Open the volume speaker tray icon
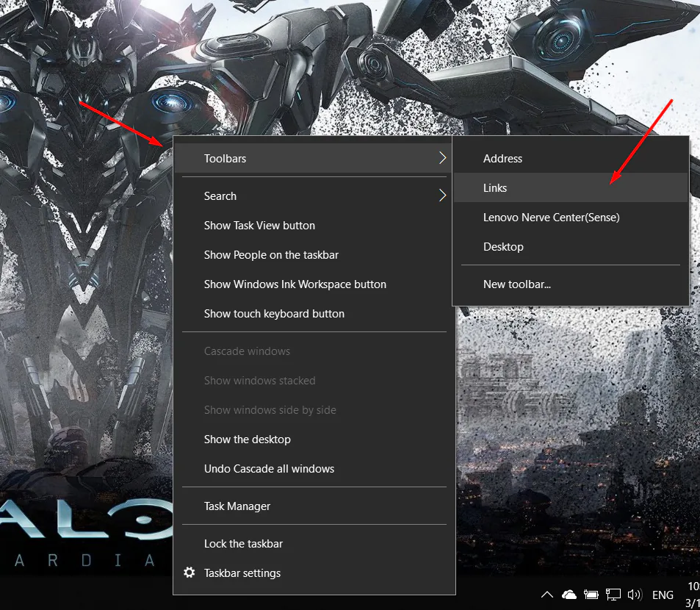Viewport: 700px width, 610px height. (635, 595)
